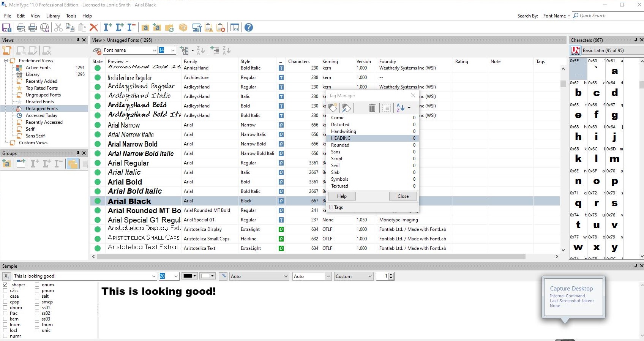Click the eye filter icon beside Font name
Screen dimensions: 644x341
click(97, 51)
